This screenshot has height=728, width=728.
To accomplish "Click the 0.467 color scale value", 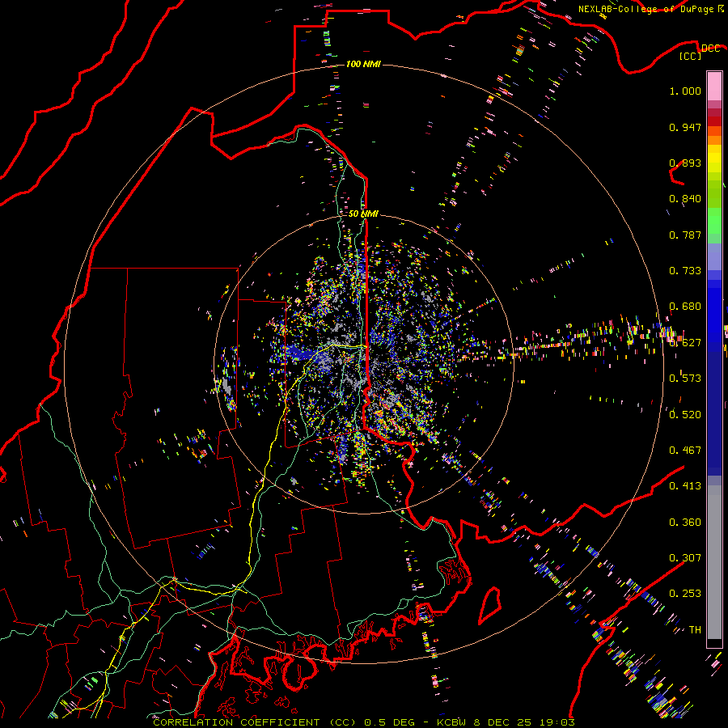I will click(x=685, y=451).
